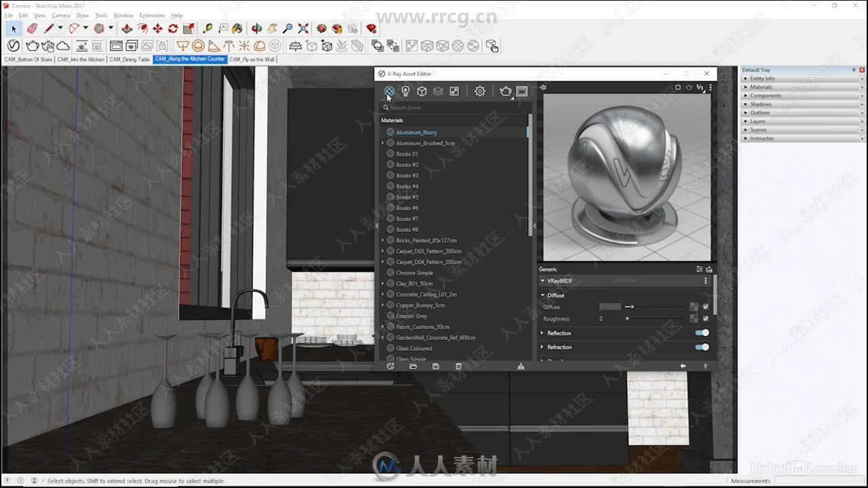Screen dimensions: 868x488
Task: Expand the Refraction section
Action: 542,347
